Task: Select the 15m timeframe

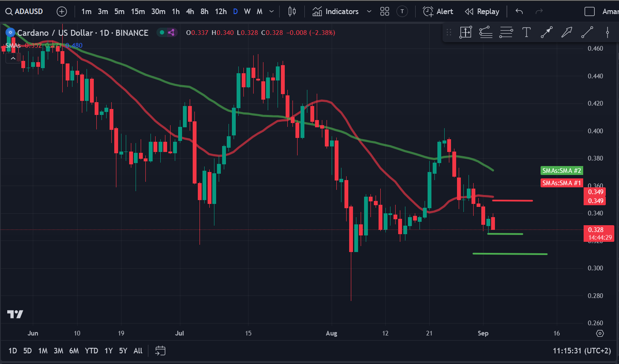Action: 138,11
